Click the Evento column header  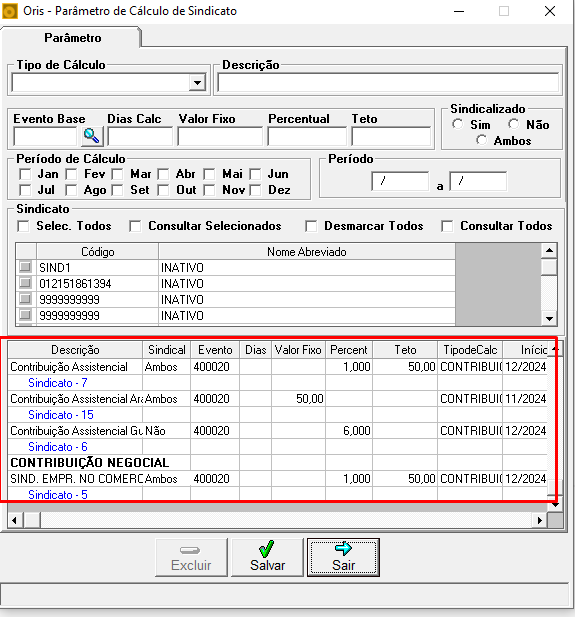coord(215,350)
